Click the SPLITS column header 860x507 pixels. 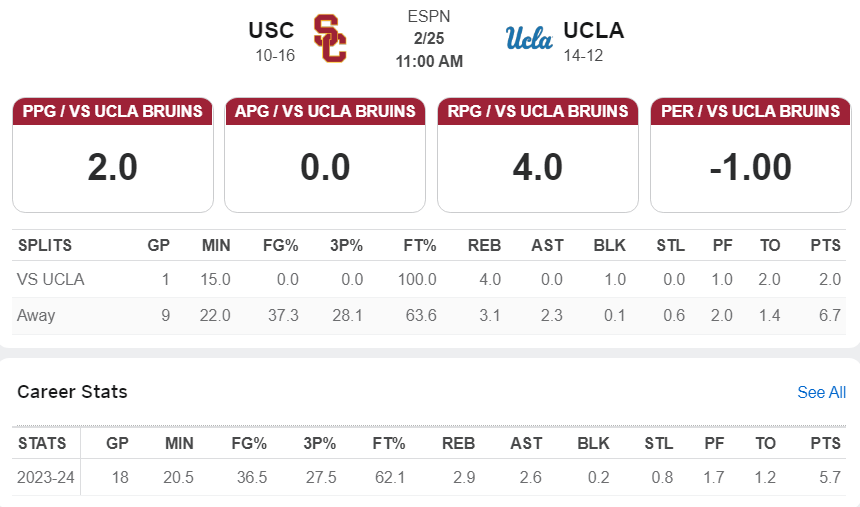pyautogui.click(x=45, y=245)
